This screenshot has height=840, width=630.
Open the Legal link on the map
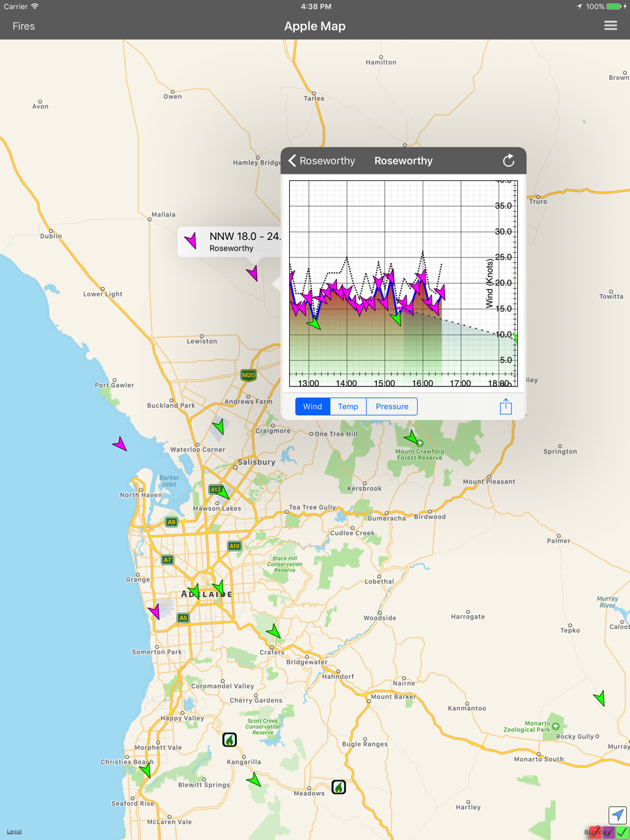(14, 832)
